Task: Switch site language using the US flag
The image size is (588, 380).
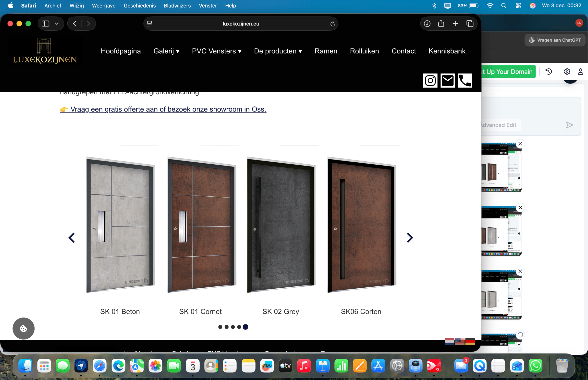Action: pos(460,342)
